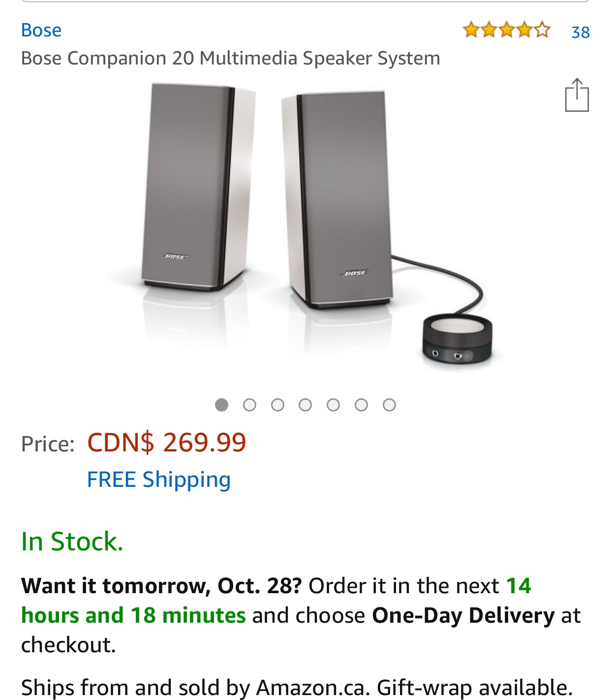
Task: Tap the One-Day Delivery text
Action: click(x=463, y=615)
